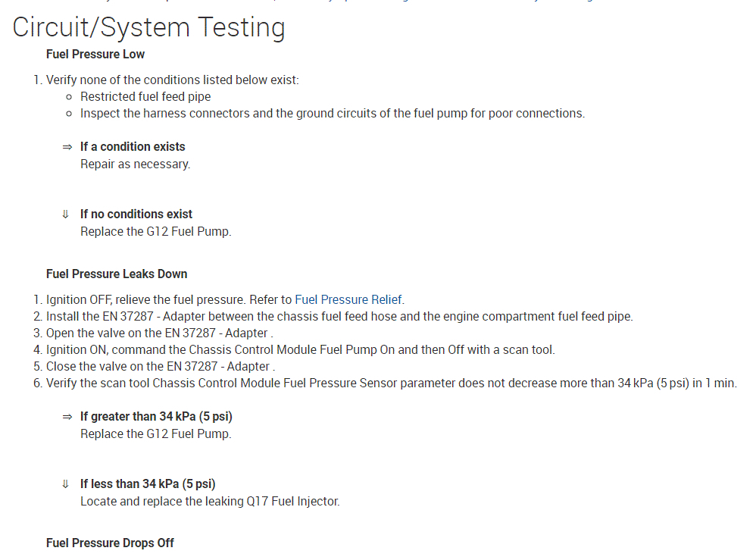
Task: Click the 'Close the valve' step
Action: [x=159, y=366]
